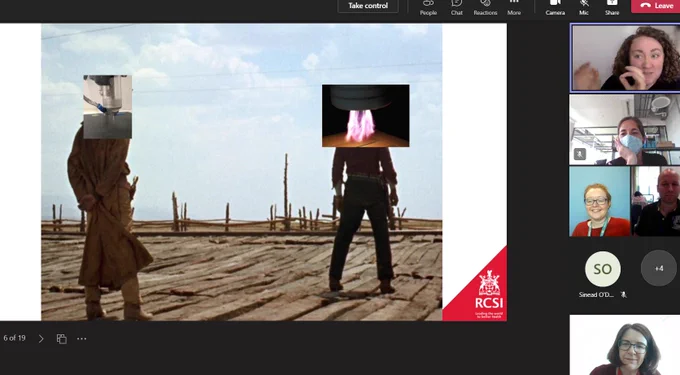Screen dimensions: 680x375
Task: Open the More options menu
Action: pyautogui.click(x=514, y=8)
